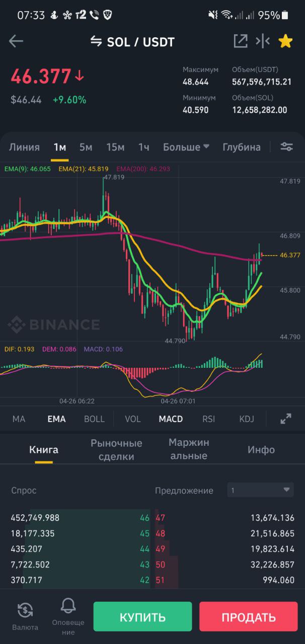Tap the 04-26 07:01 time label
Image resolution: width=305 pixels, height=644 pixels.
(x=178, y=401)
